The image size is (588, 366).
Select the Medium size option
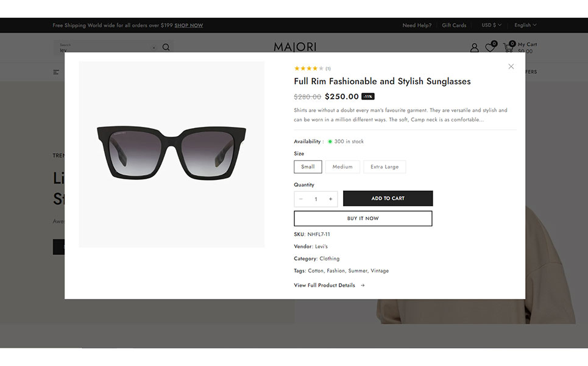[x=342, y=167]
